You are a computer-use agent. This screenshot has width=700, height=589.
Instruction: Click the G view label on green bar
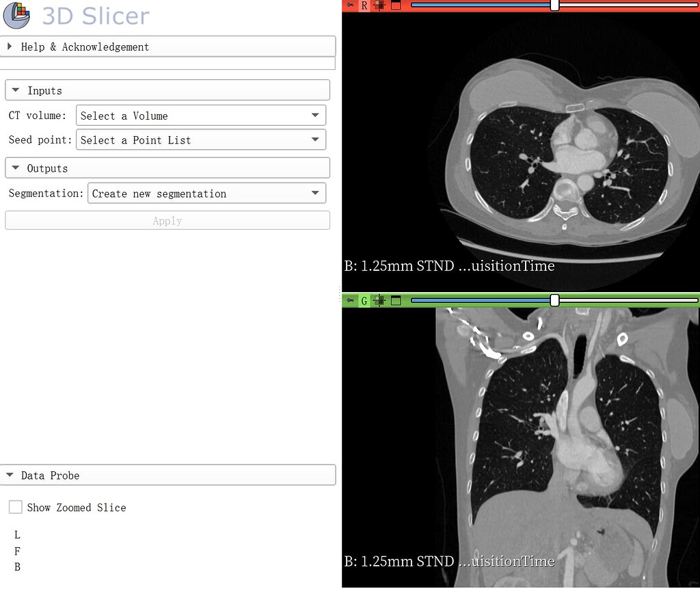(x=364, y=300)
